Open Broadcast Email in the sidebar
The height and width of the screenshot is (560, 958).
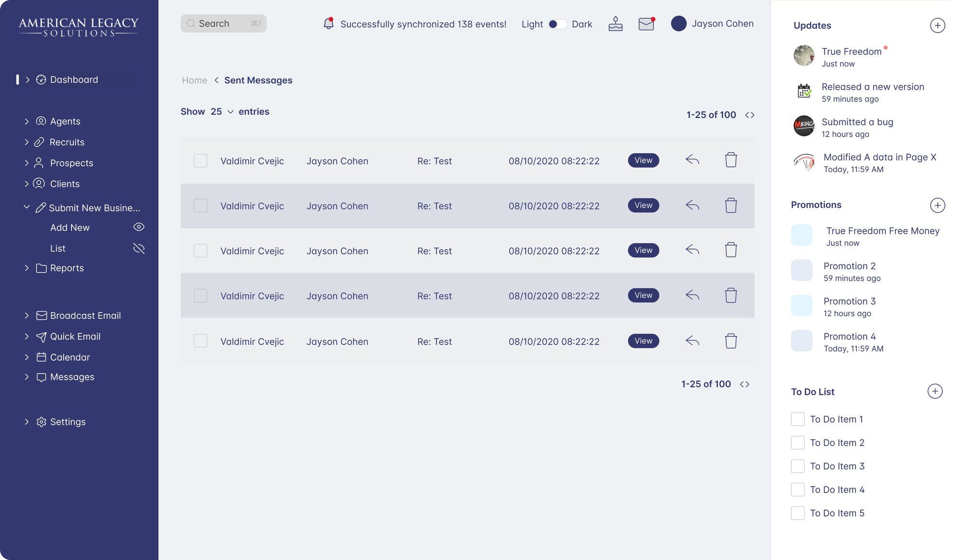point(85,316)
